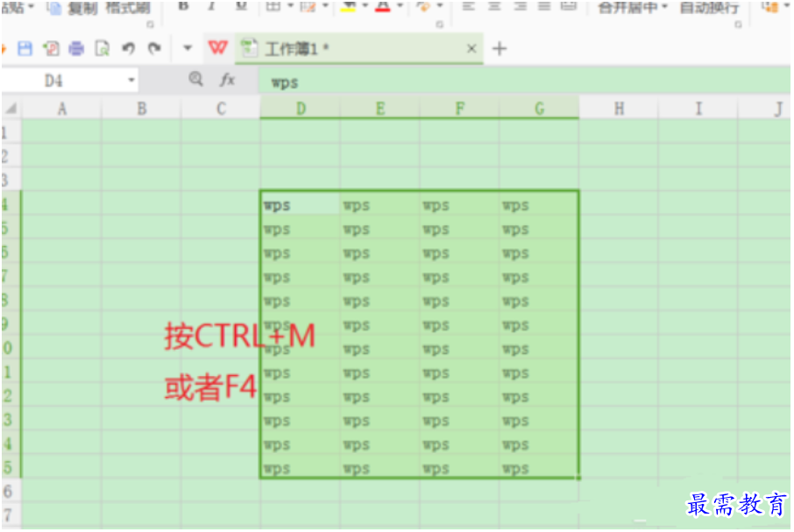Image resolution: width=794 pixels, height=532 pixels.
Task: Open the font color dropdown arrow
Action: pos(400,6)
